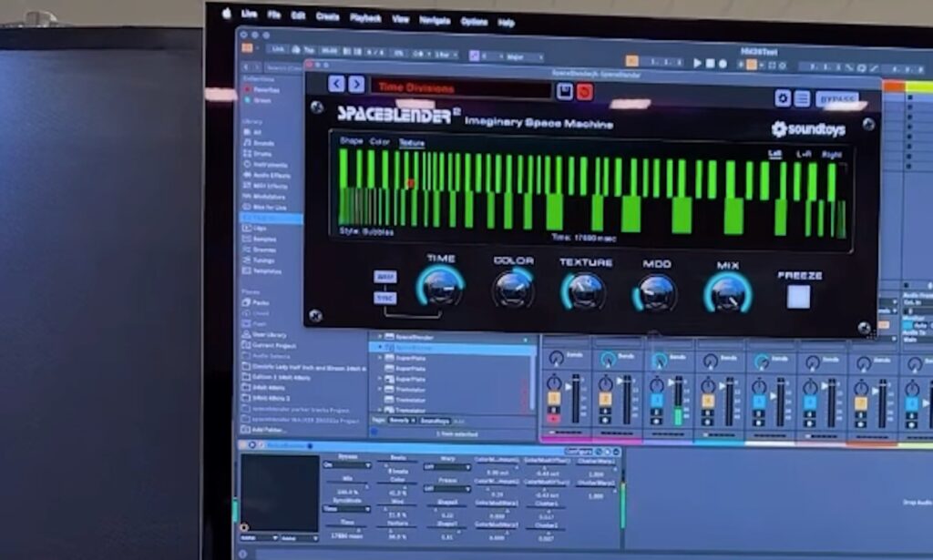Click the Add Folder link in browser

[265, 428]
